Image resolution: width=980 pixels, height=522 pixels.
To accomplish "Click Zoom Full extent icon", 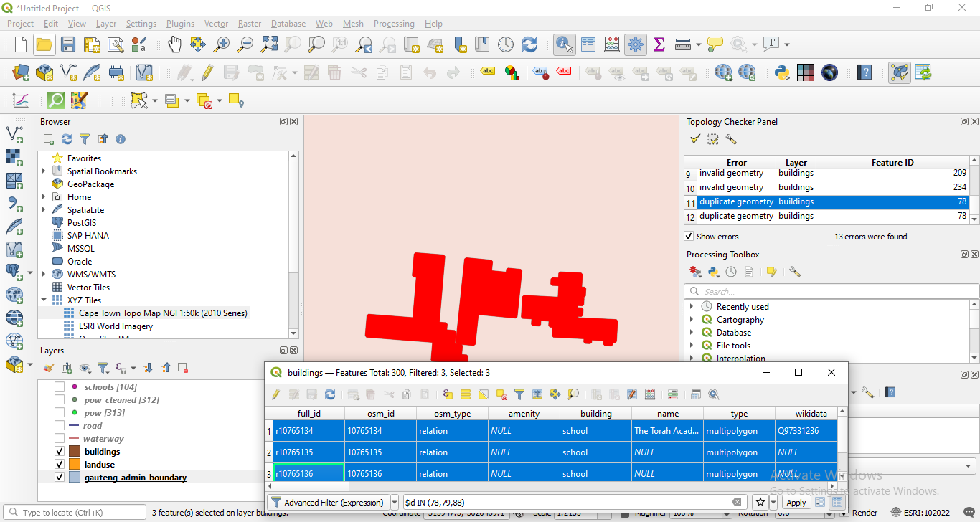I will coord(269,44).
